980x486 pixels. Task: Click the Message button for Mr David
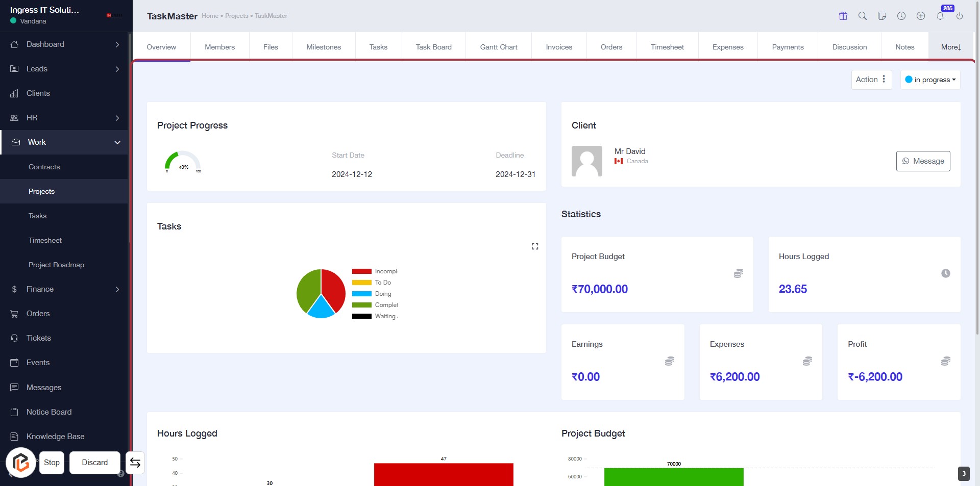[x=923, y=161]
